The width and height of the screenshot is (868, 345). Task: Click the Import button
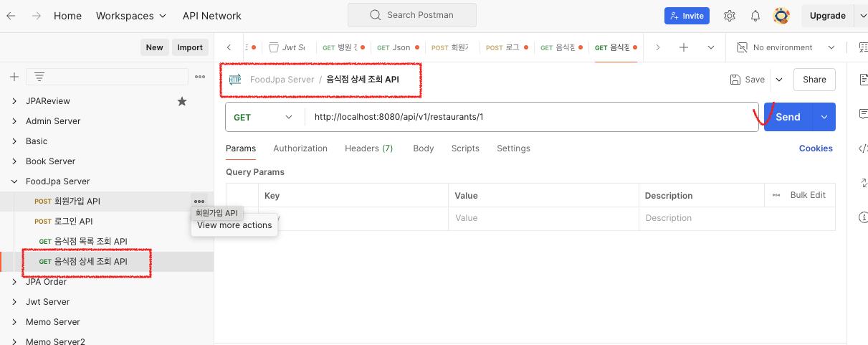click(190, 47)
